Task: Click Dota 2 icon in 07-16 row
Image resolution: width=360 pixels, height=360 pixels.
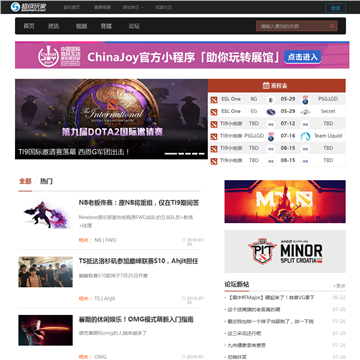Action: click(x=214, y=136)
